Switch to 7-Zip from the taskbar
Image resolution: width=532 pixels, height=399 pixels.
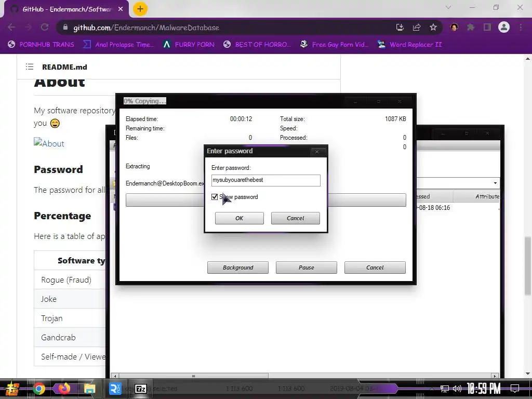click(140, 389)
